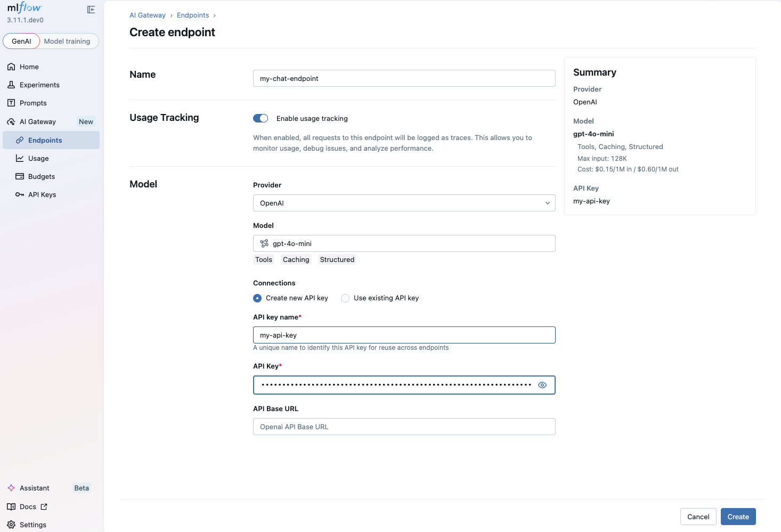Switch to the Model training tab
Image resolution: width=781 pixels, height=532 pixels.
[x=67, y=41]
